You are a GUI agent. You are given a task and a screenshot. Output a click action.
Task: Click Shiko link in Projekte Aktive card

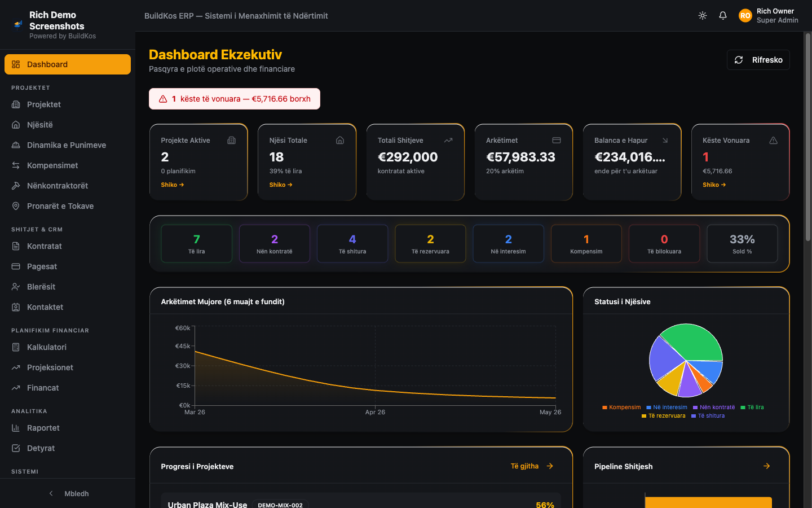click(x=173, y=185)
